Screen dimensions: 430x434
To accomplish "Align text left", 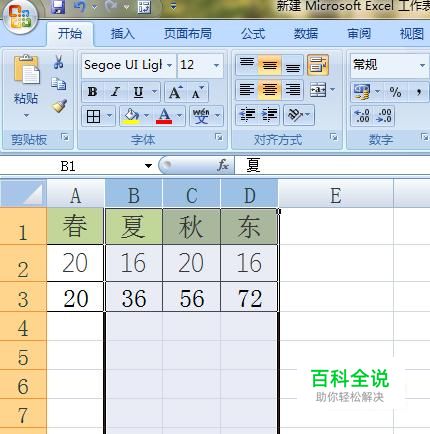I will click(x=247, y=89).
